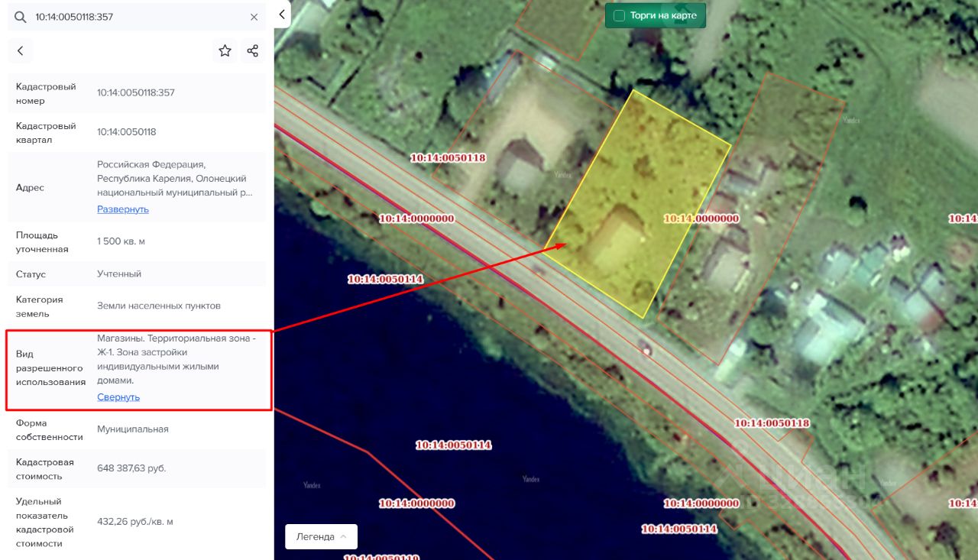The image size is (978, 560).
Task: Select unit cost '432,26 руб./кв. м'
Action: click(x=135, y=522)
